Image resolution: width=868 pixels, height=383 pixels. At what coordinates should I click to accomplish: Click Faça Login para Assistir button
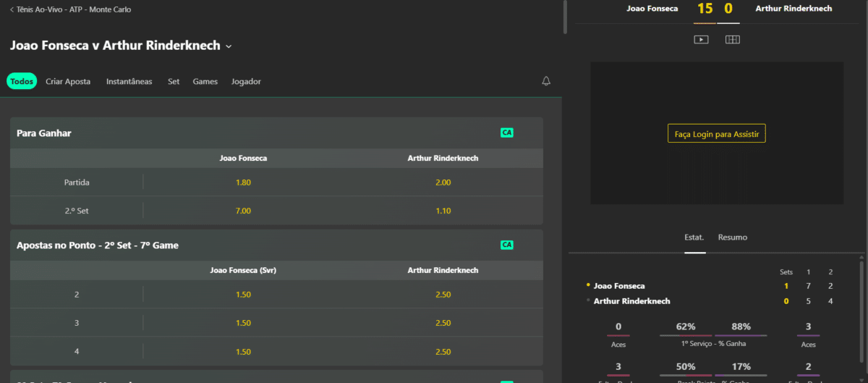pos(717,134)
